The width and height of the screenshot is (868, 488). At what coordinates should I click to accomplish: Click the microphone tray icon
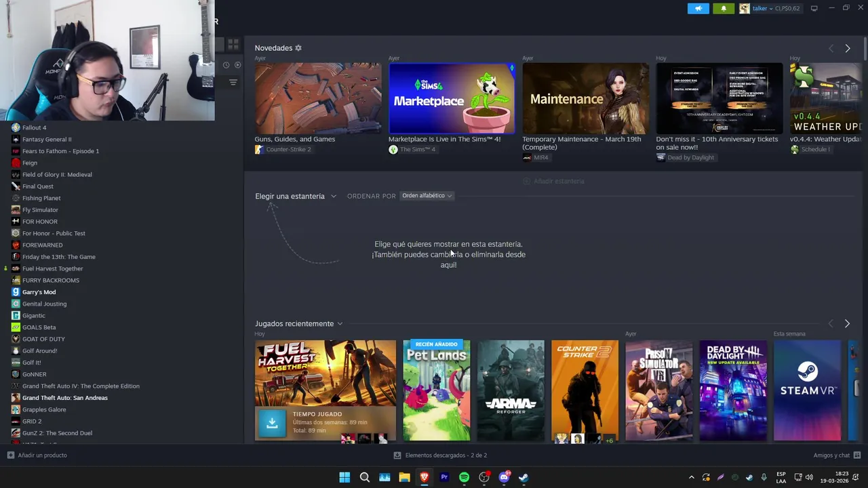coord(764,477)
